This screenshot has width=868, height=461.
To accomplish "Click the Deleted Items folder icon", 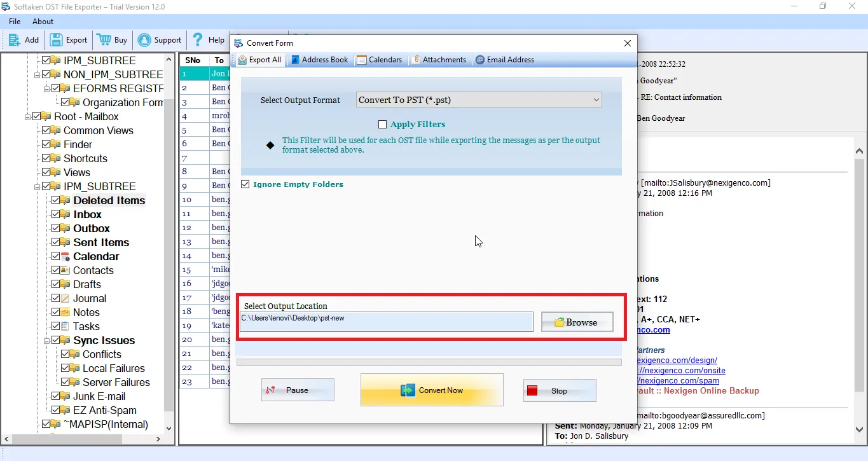I will [66, 200].
